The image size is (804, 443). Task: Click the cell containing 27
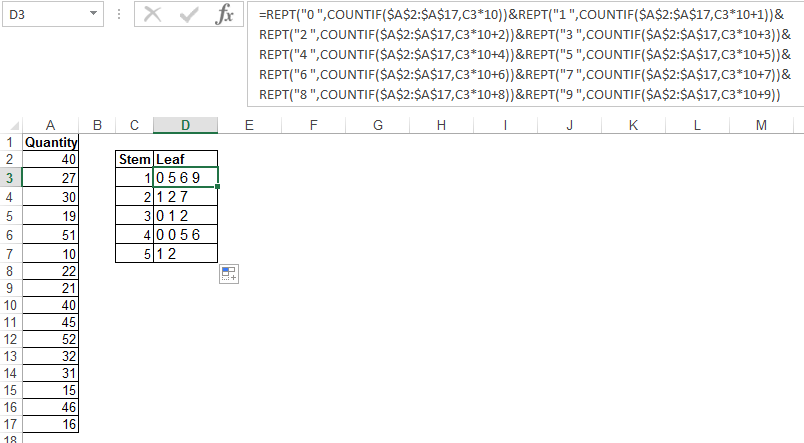tap(50, 178)
